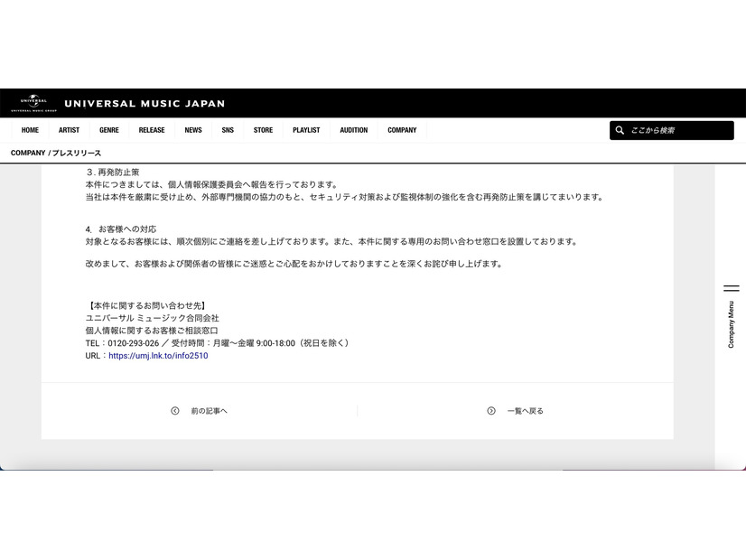Click 個人情報に関するお客様ご相談窓口 text
The height and width of the screenshot is (560, 746).
[152, 331]
